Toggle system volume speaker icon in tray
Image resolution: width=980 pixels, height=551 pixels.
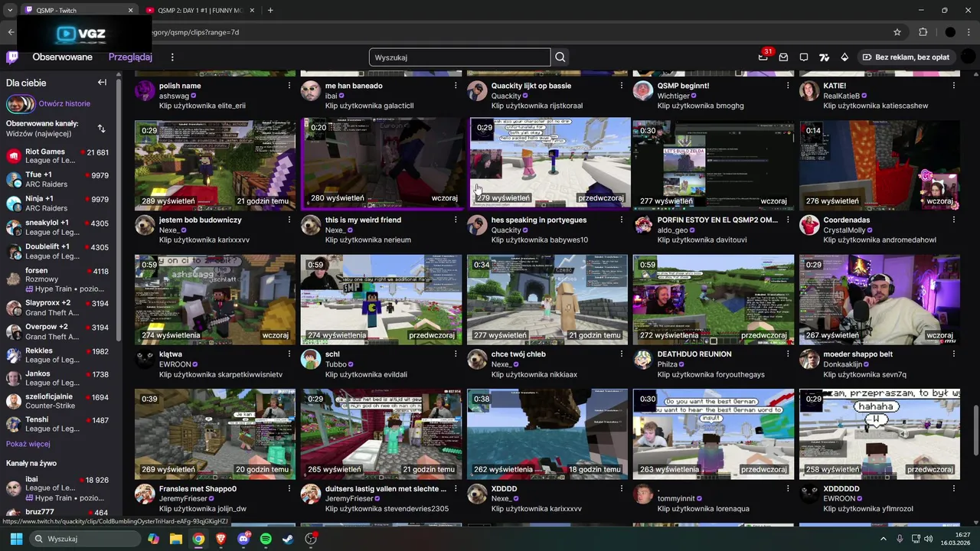coord(928,539)
